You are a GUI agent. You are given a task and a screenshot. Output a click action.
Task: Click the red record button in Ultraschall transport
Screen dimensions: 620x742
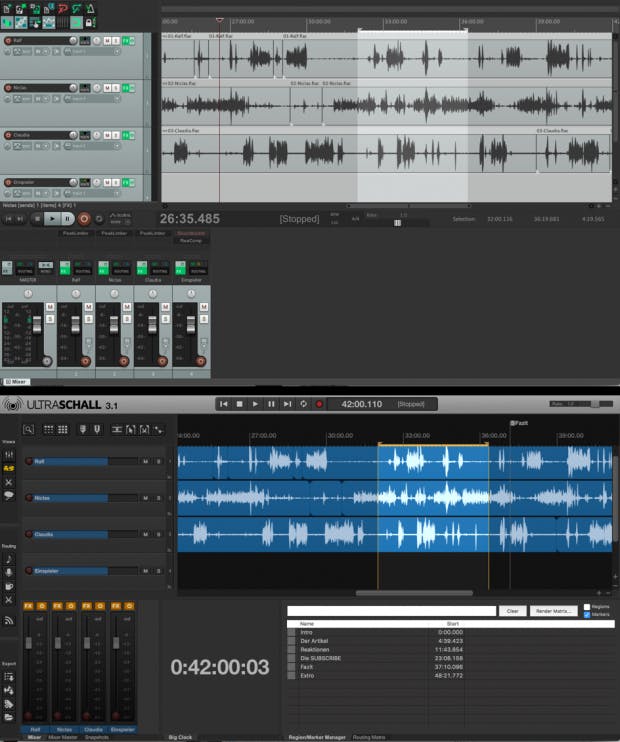click(x=319, y=404)
